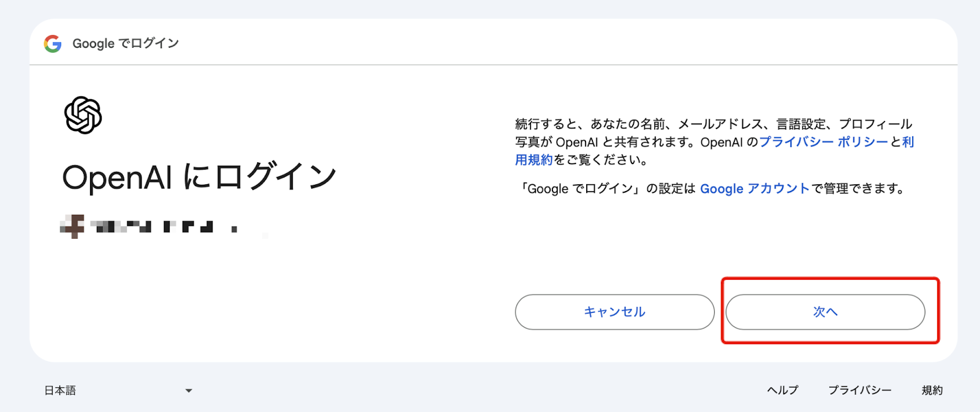This screenshot has width=980, height=412.
Task: Click the 'Google でログイン' header title
Action: 126,43
